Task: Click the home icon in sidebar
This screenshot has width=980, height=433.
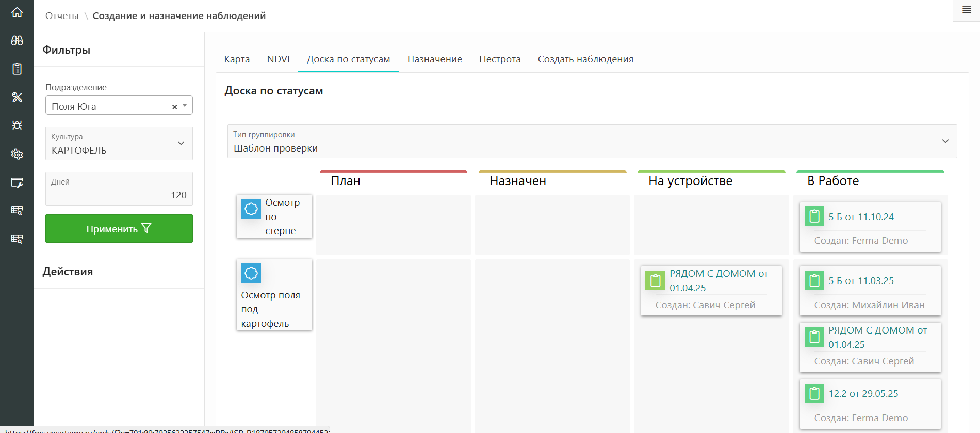Action: [x=17, y=12]
